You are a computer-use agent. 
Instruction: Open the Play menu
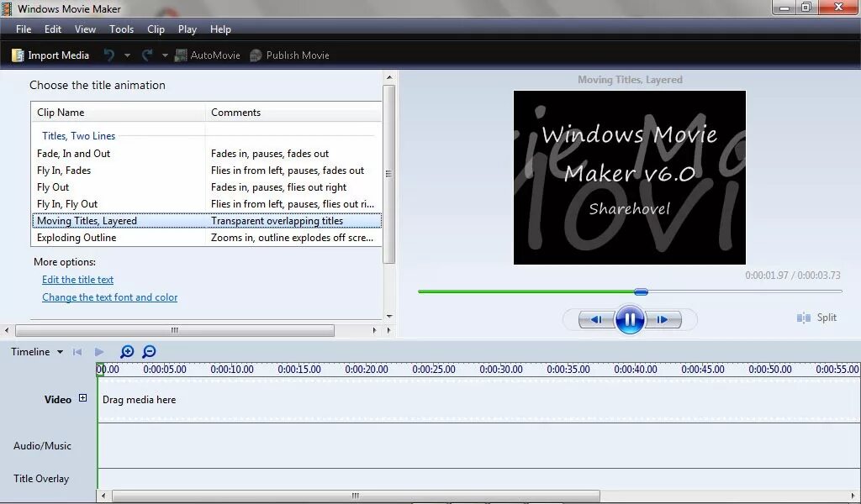coord(188,29)
